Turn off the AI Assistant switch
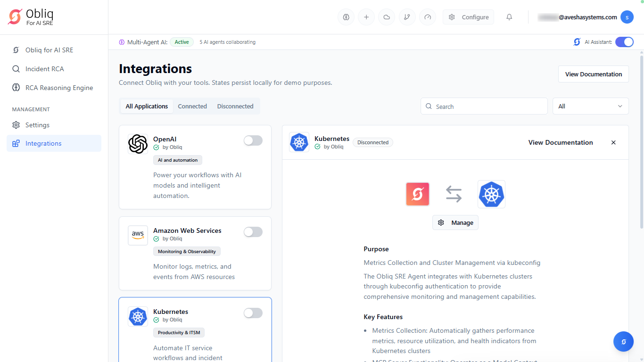This screenshot has width=644, height=362. [624, 42]
